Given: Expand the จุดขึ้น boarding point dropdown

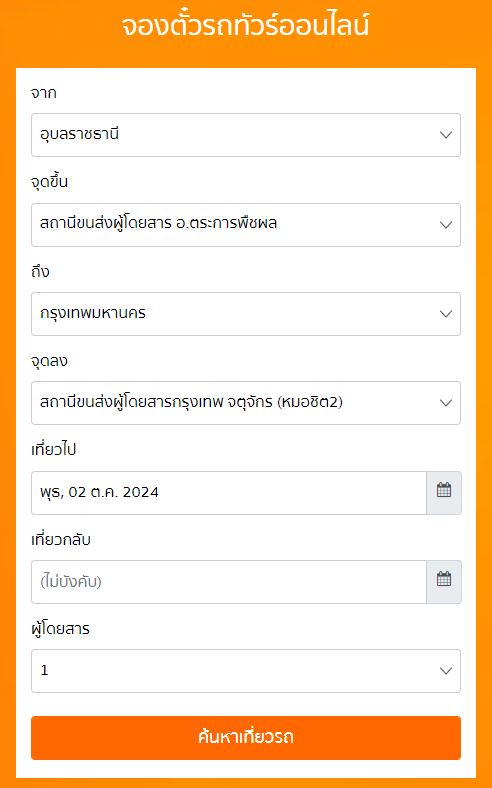Looking at the screenshot, I should [x=246, y=225].
